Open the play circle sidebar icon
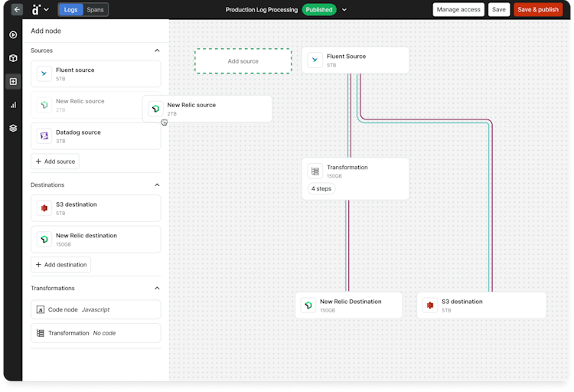 (13, 34)
